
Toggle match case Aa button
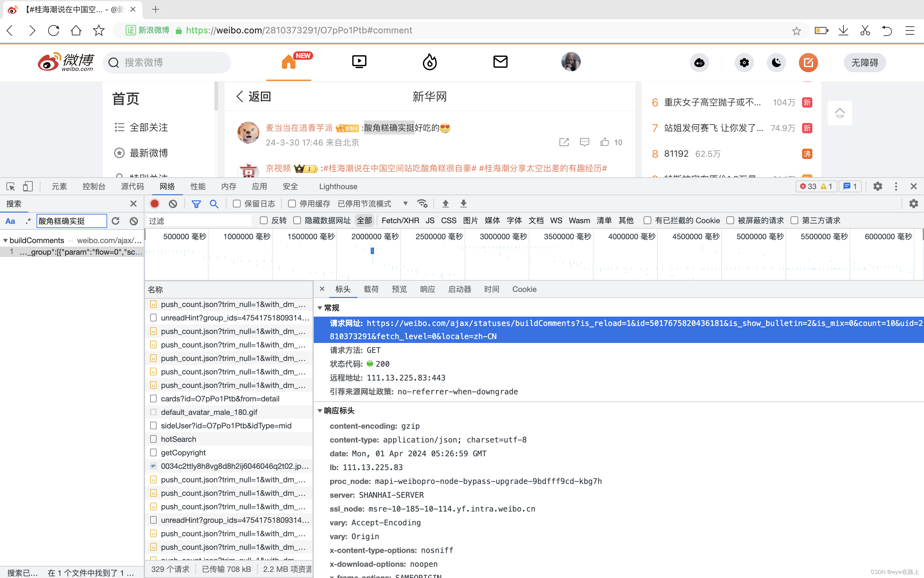[x=10, y=221]
